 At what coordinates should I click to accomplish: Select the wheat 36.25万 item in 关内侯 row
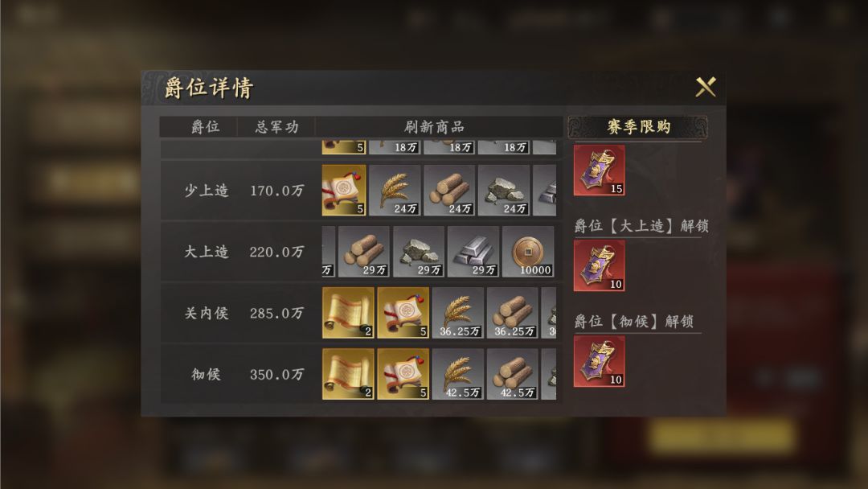click(458, 313)
